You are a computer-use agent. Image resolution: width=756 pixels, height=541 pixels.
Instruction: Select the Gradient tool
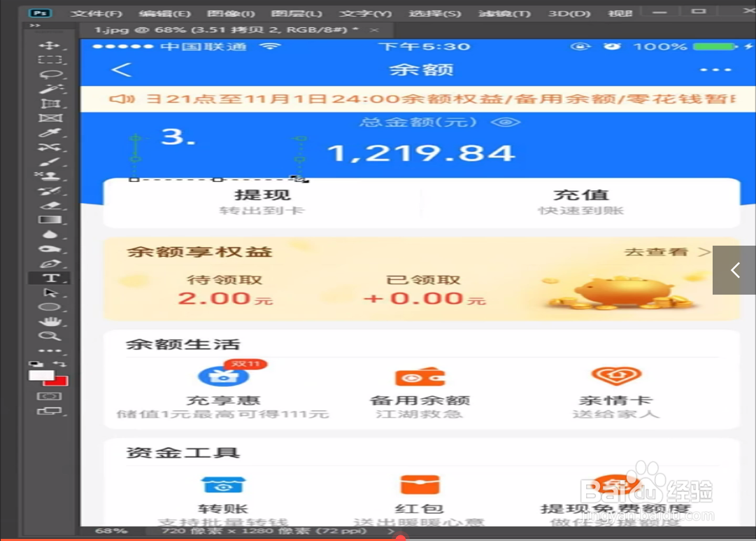(50, 220)
